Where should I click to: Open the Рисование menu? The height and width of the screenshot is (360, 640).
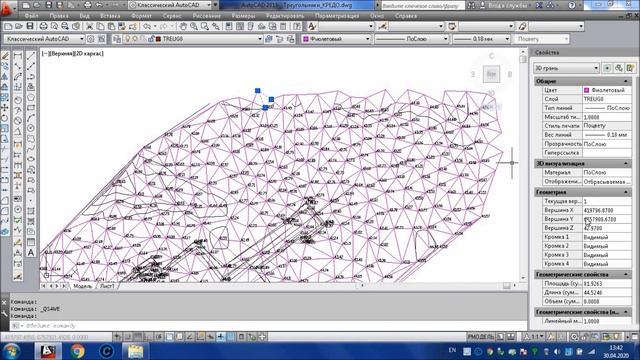click(x=207, y=16)
